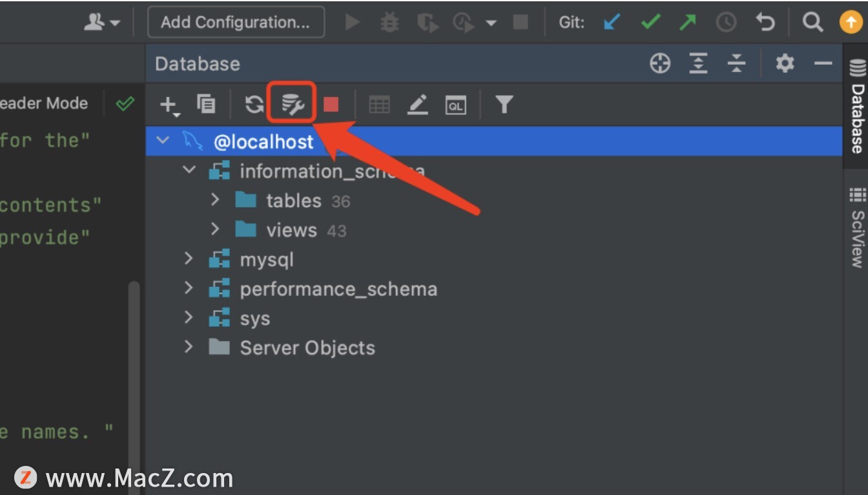Open the Query Console (QL) icon
This screenshot has height=495, width=868.
click(x=456, y=105)
